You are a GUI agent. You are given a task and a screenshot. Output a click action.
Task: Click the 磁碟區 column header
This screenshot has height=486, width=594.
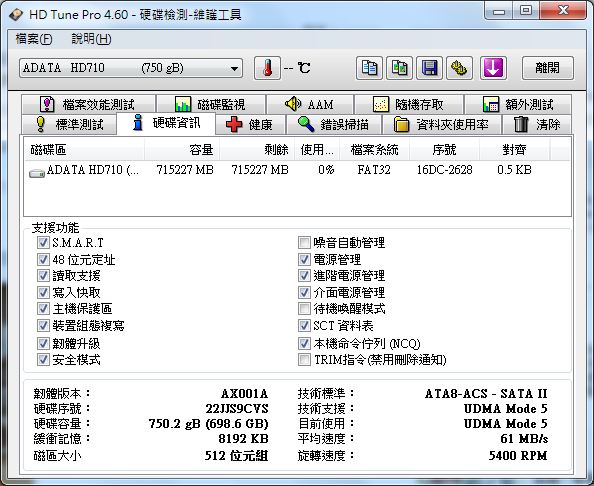coord(84,150)
